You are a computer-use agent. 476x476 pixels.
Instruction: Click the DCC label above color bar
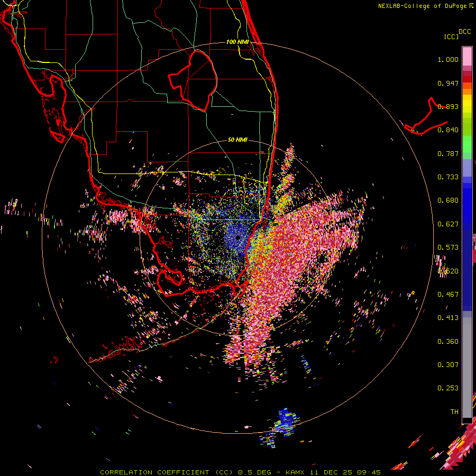tap(465, 32)
